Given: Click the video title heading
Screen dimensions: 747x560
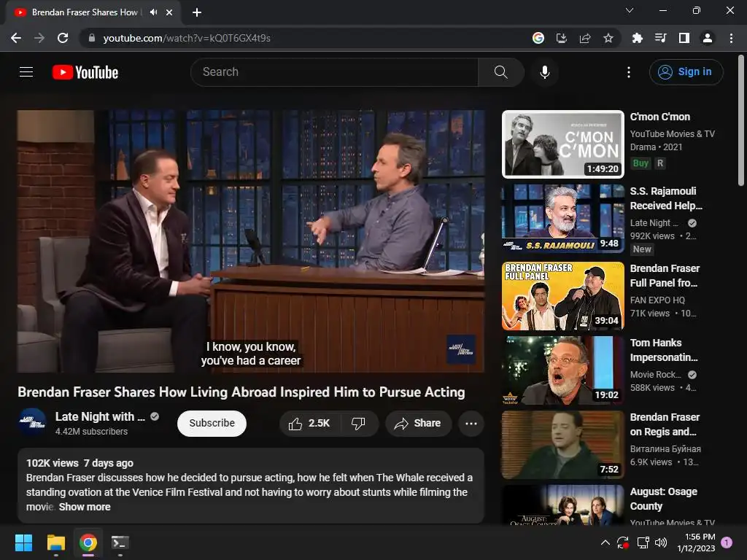Looking at the screenshot, I should 241,392.
